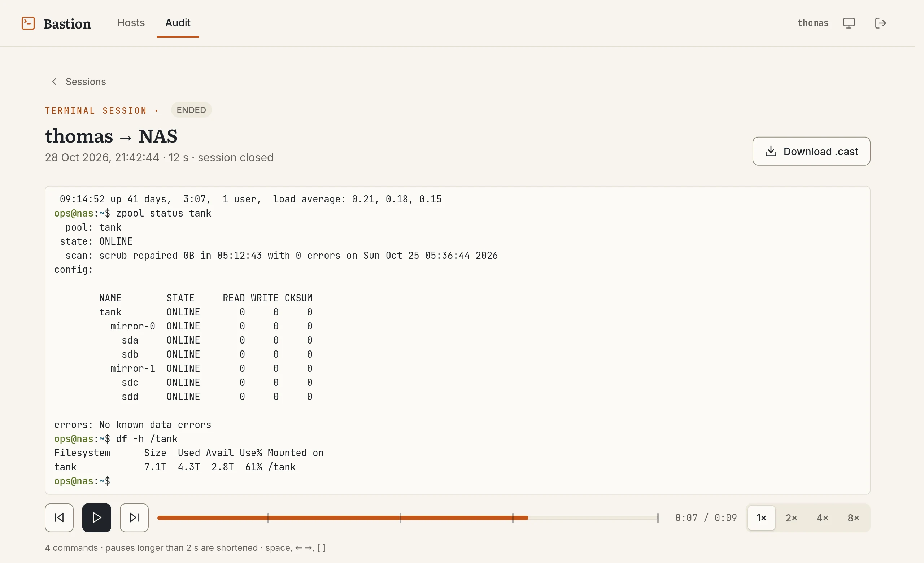This screenshot has height=563, width=924.
Task: Skip to next command
Action: pyautogui.click(x=134, y=518)
